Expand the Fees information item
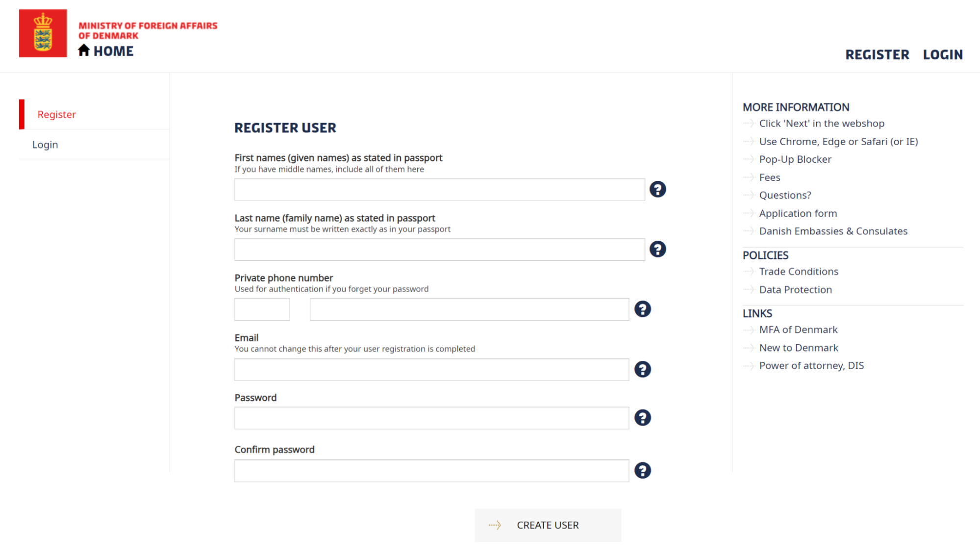980x557 pixels. pos(769,177)
